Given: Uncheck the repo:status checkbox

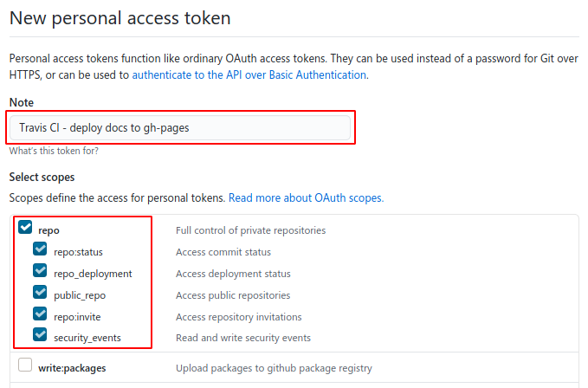Looking at the screenshot, I should tap(40, 251).
